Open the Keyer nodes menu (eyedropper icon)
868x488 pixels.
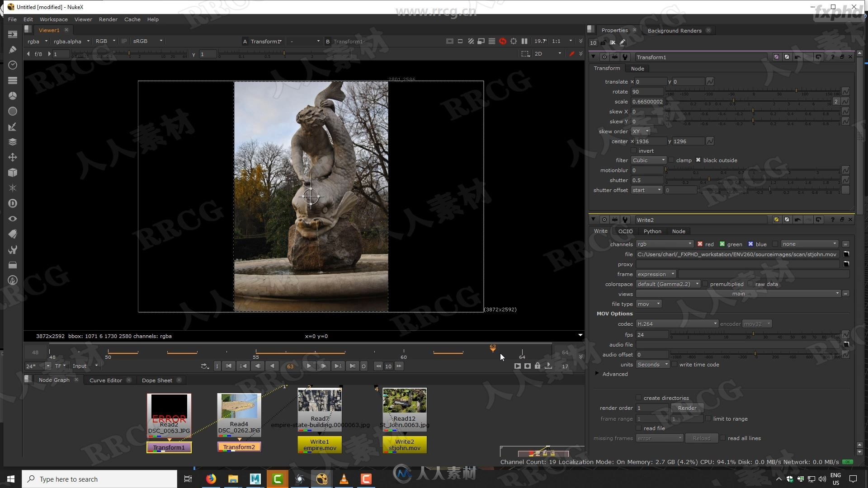(13, 127)
